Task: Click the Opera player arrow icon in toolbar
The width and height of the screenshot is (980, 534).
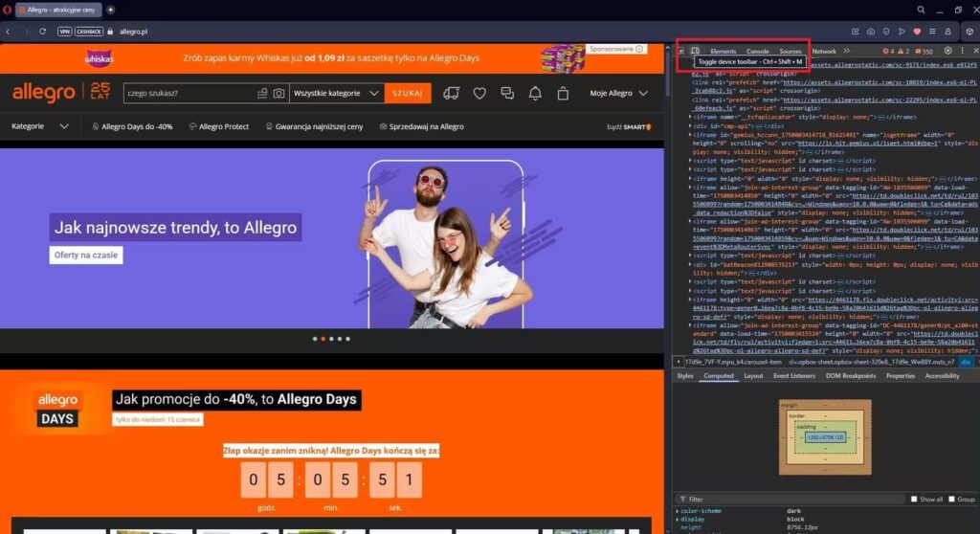Action: [x=902, y=32]
